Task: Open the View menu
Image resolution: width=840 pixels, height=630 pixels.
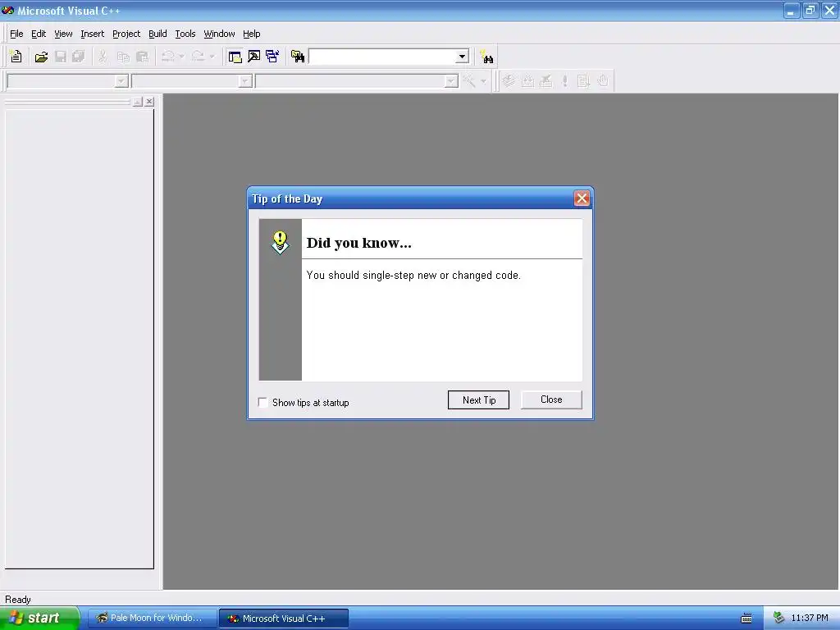Action: 63,34
